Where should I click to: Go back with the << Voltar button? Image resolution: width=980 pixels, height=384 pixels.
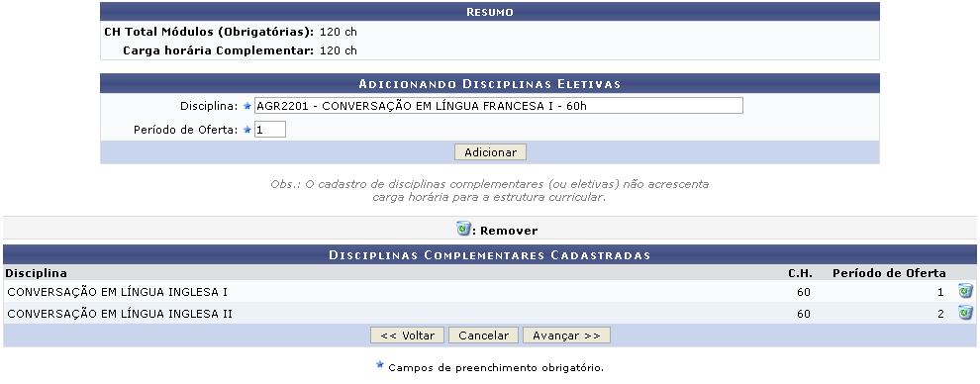tap(407, 336)
